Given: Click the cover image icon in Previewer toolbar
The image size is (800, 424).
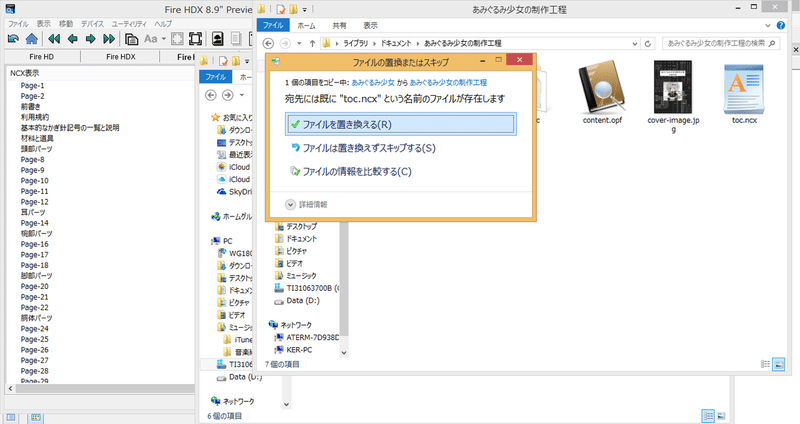Looking at the screenshot, I should pos(218,39).
